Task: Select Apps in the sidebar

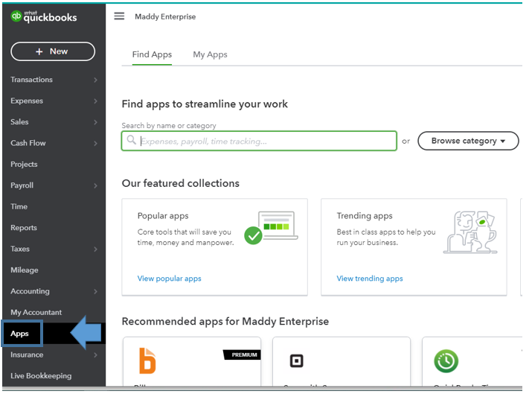Action: coord(19,334)
